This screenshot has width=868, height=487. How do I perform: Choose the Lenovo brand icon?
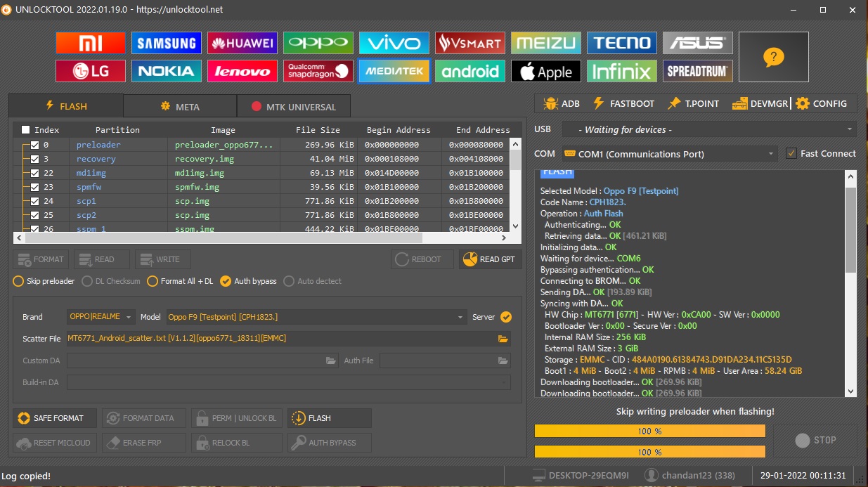click(x=242, y=71)
